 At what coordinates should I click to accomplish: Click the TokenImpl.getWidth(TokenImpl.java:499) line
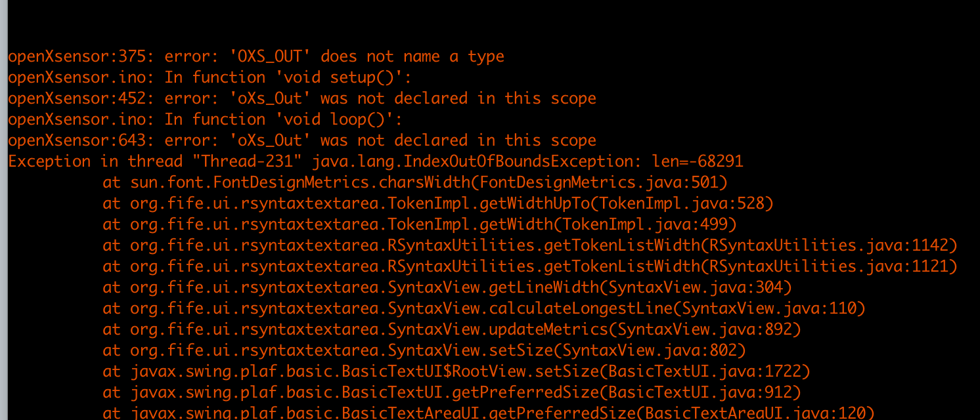click(x=420, y=224)
